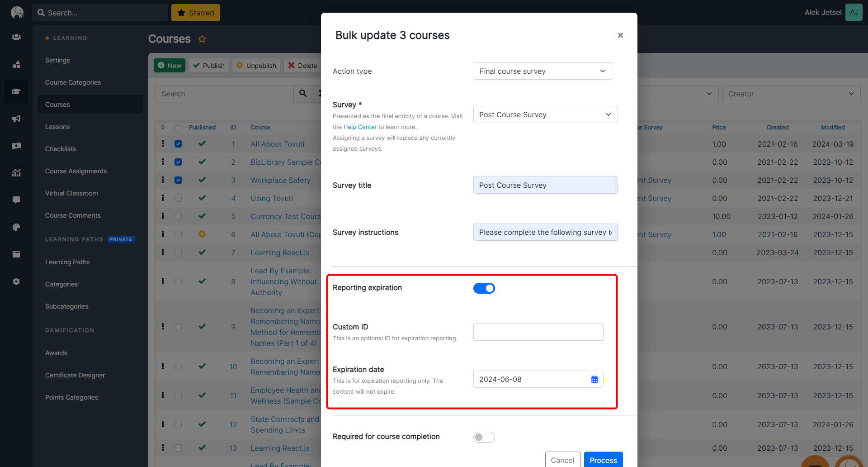Open the comments chat bubble icon
Screen dimensions: 868x467
pos(16,200)
